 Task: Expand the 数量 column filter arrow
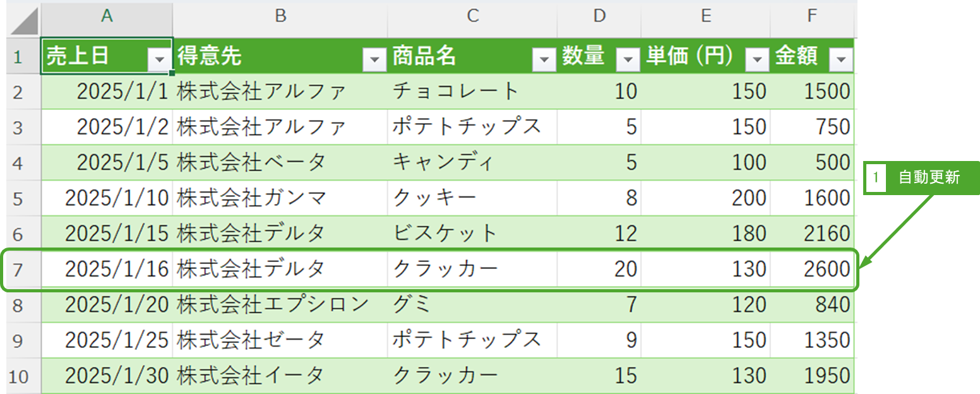coord(628,59)
